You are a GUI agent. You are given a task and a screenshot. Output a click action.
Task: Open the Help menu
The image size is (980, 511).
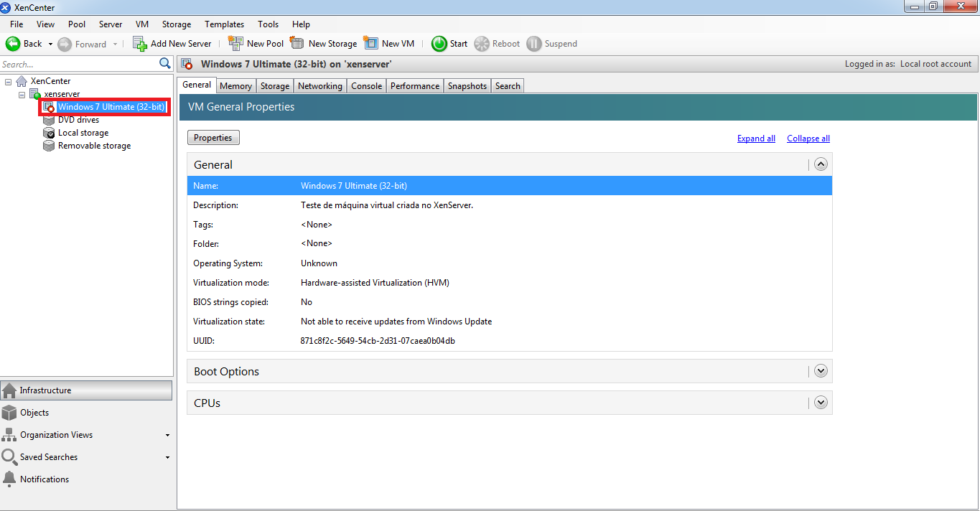302,24
